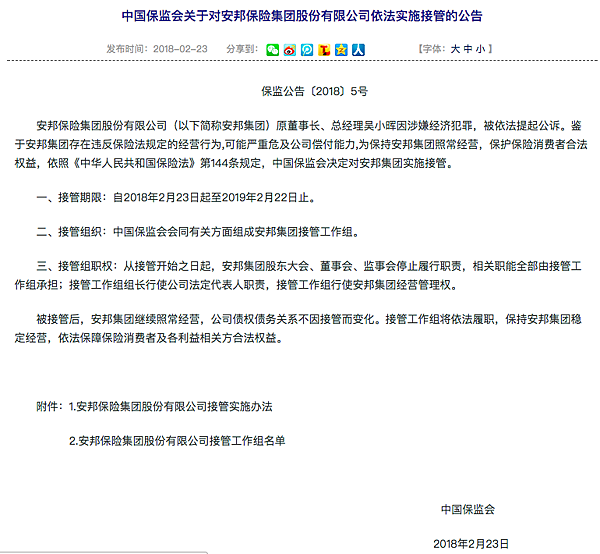Share to QQ Zone star icon
Screen dimensions: 600x554
341,50
